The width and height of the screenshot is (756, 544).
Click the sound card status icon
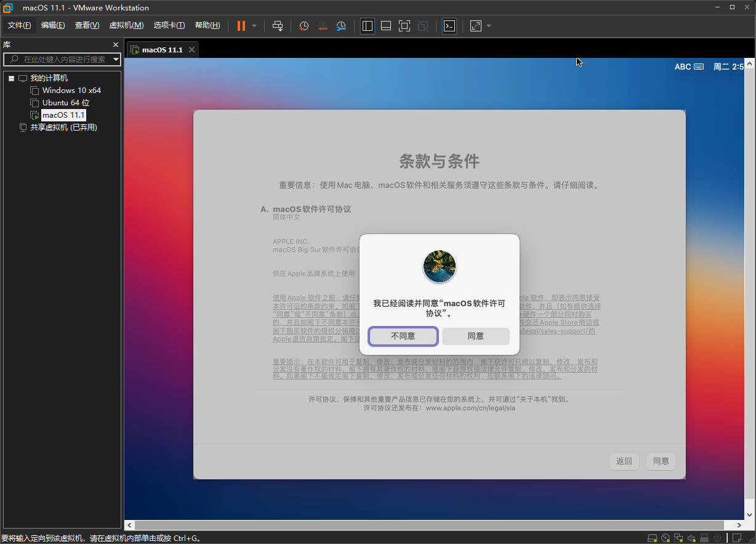(x=691, y=538)
